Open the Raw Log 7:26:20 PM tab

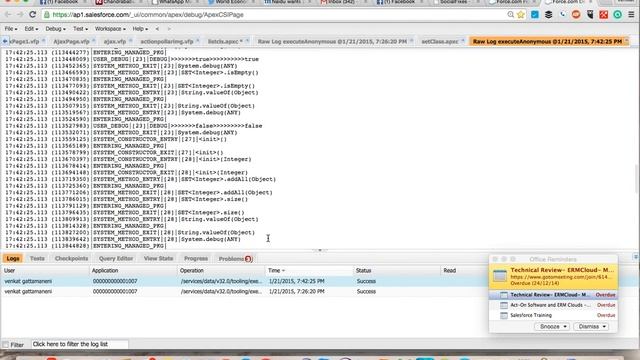click(332, 42)
